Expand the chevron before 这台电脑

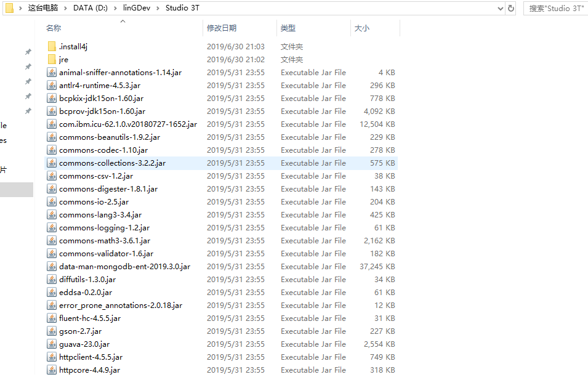point(20,8)
